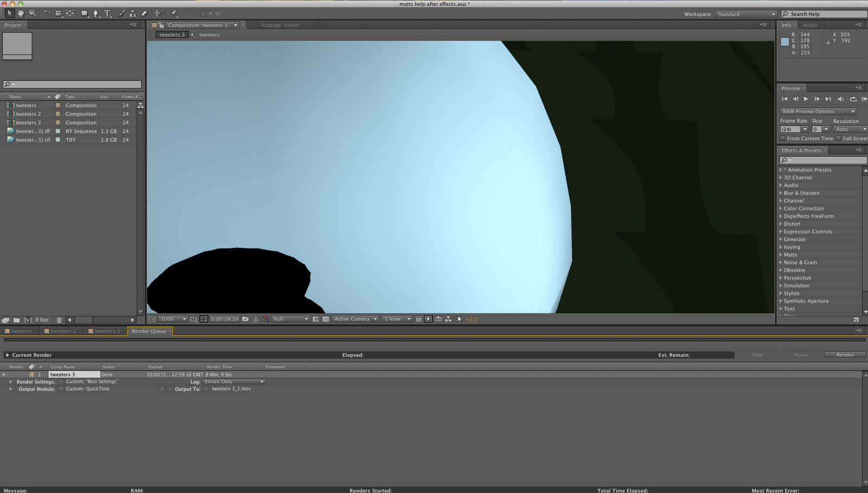Expand the Animation Presets category
The height and width of the screenshot is (493, 868).
(781, 170)
